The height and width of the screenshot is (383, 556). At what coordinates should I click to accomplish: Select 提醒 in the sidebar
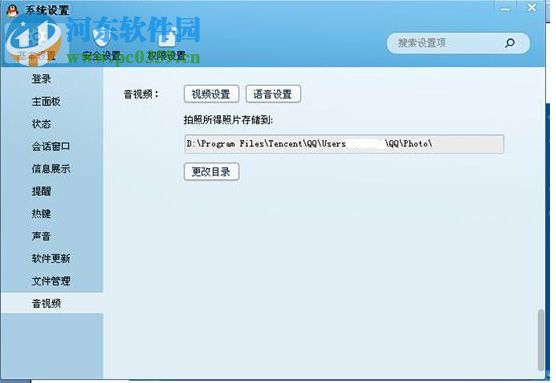click(x=41, y=191)
